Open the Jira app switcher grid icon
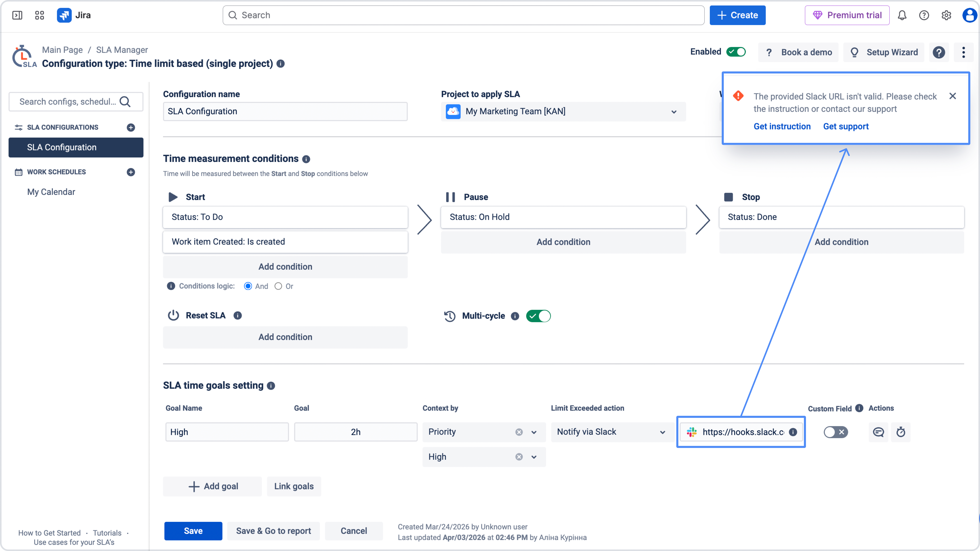This screenshot has height=551, width=980. coord(40,15)
